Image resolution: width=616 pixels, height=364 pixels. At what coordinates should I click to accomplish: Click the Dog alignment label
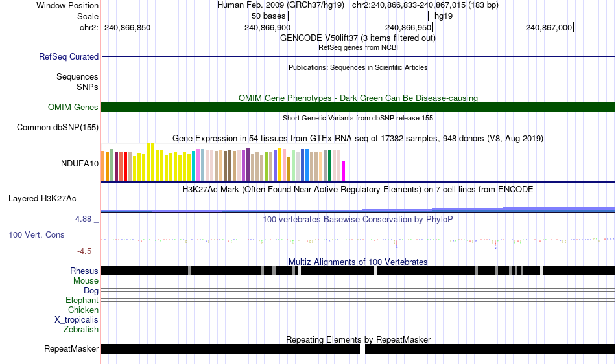pyautogui.click(x=91, y=291)
